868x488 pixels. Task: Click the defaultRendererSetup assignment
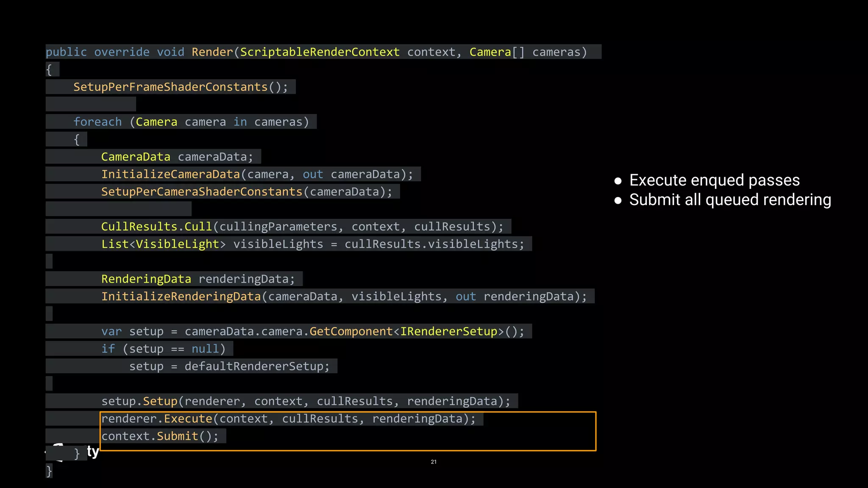point(229,366)
